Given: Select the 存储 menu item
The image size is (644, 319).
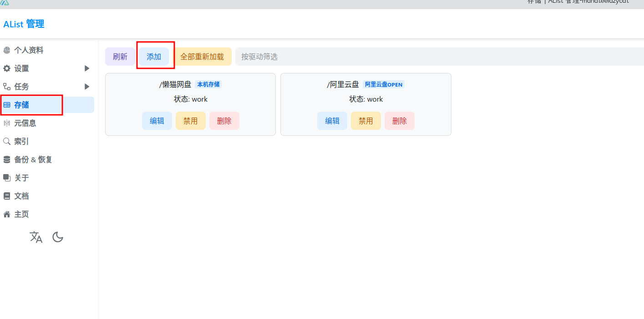Looking at the screenshot, I should (47, 105).
